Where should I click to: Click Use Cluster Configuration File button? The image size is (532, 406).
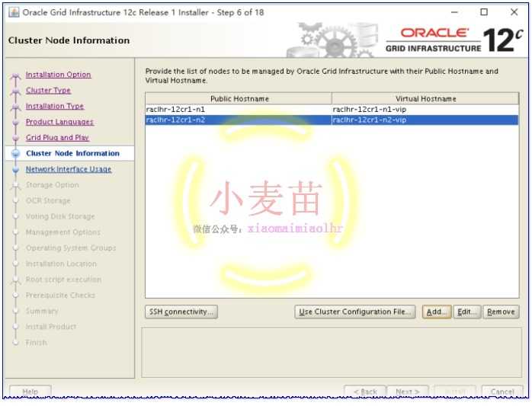[355, 312]
